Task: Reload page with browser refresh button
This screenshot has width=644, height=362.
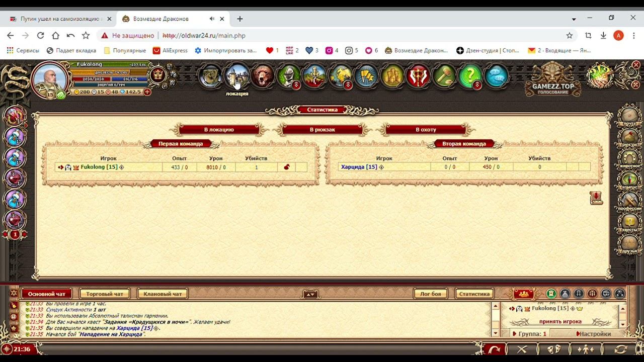Action: tap(41, 35)
